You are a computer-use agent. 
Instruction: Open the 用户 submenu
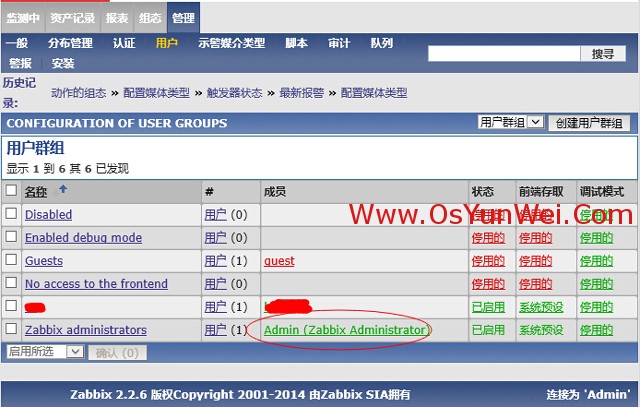pyautogui.click(x=167, y=43)
